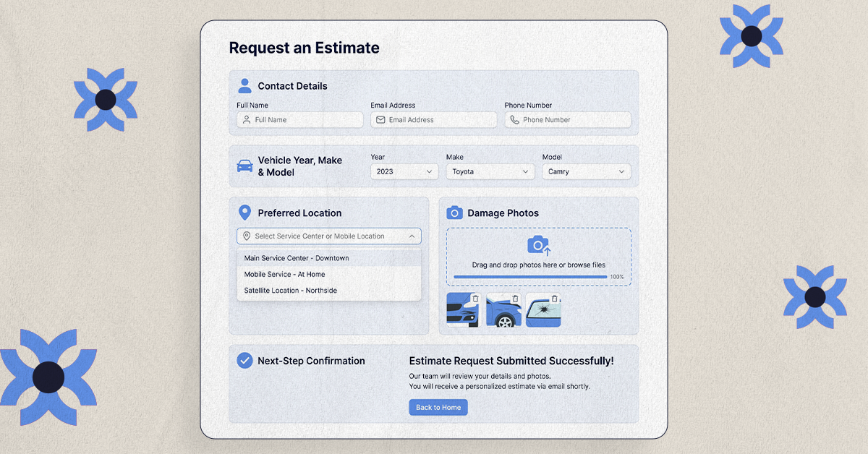Image resolution: width=868 pixels, height=454 pixels.
Task: Click the Next-Step Confirmation label
Action: click(x=311, y=361)
